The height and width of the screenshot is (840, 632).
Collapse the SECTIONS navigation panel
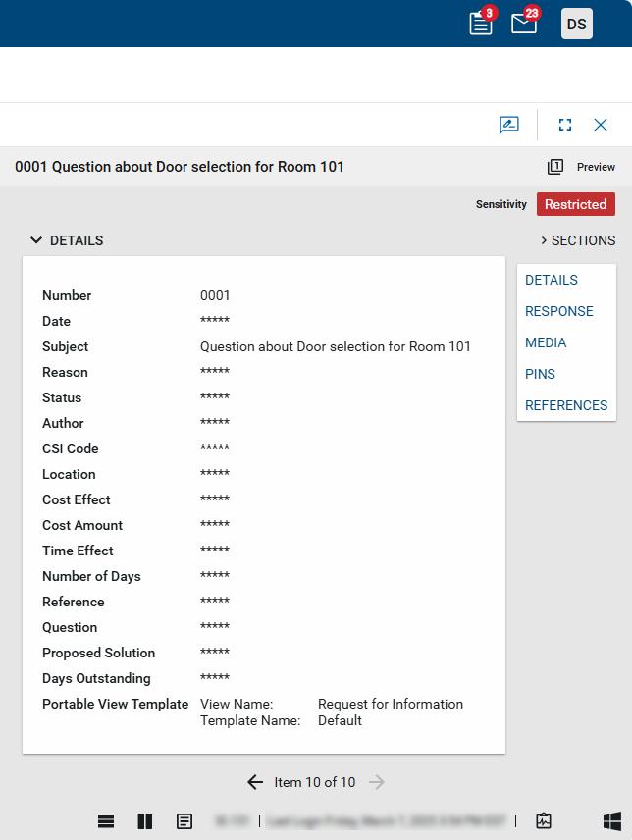click(x=577, y=240)
